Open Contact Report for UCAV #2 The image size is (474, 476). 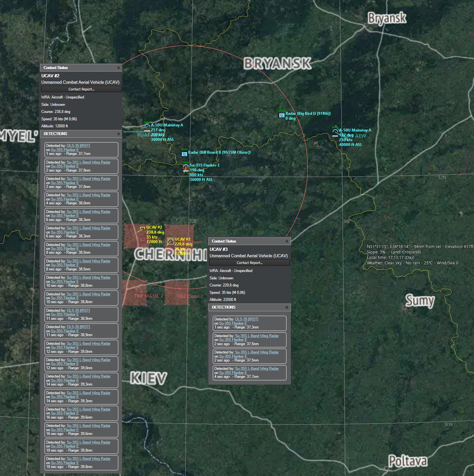[81, 89]
